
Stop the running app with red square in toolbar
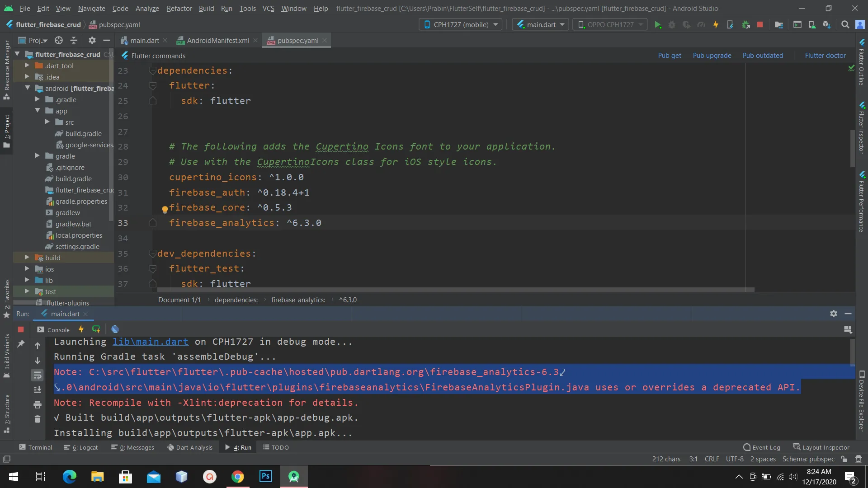(760, 25)
